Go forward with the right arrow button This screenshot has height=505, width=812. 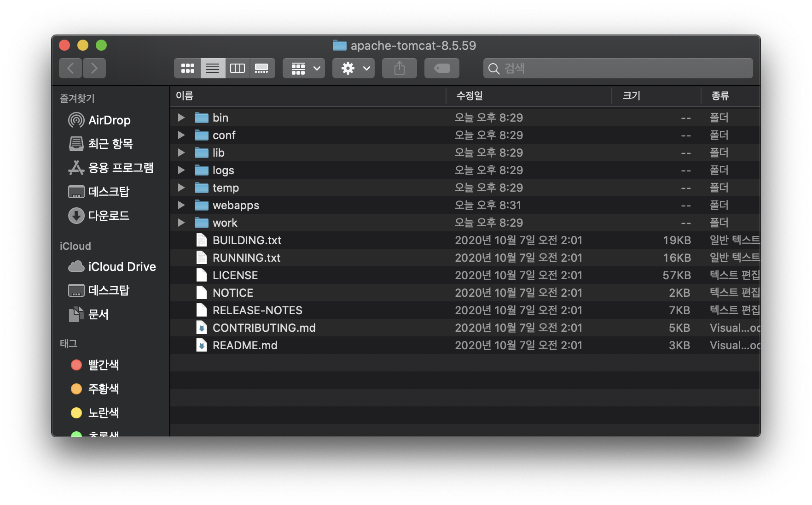point(94,68)
